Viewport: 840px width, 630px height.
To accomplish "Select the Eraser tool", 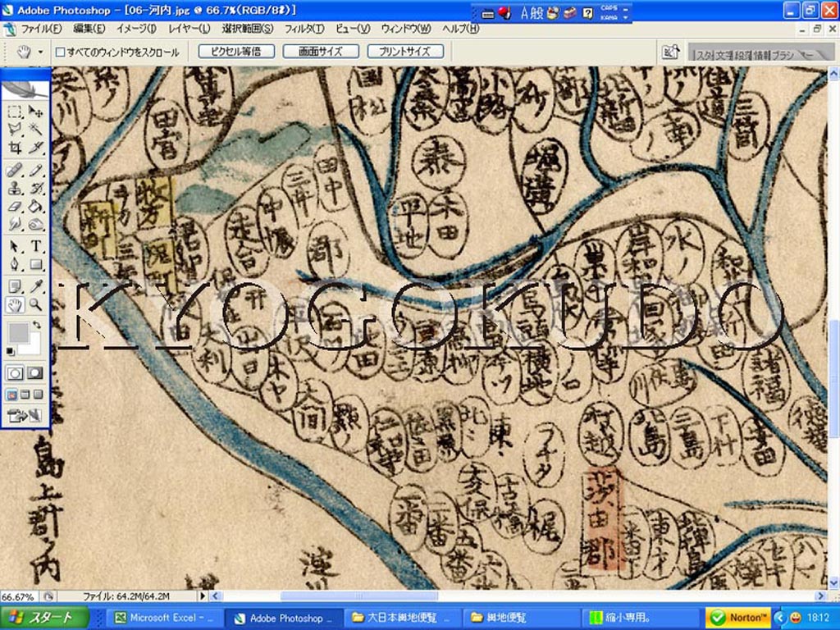I will (15, 206).
